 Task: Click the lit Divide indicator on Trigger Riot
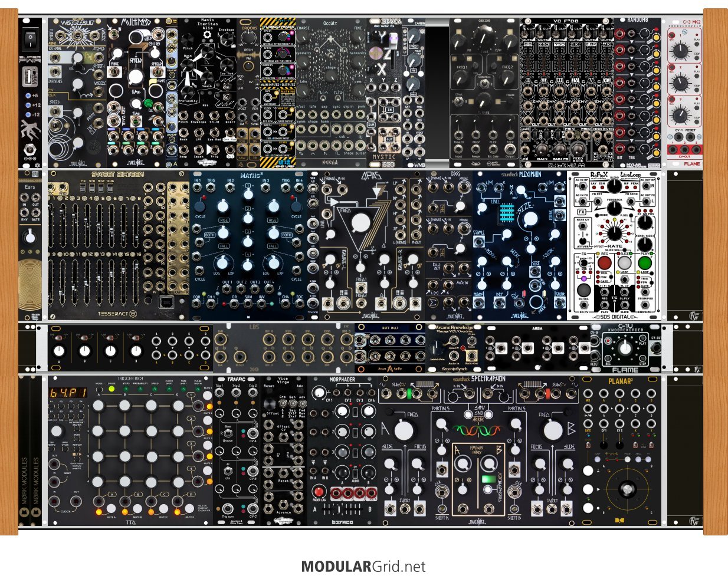point(112,390)
